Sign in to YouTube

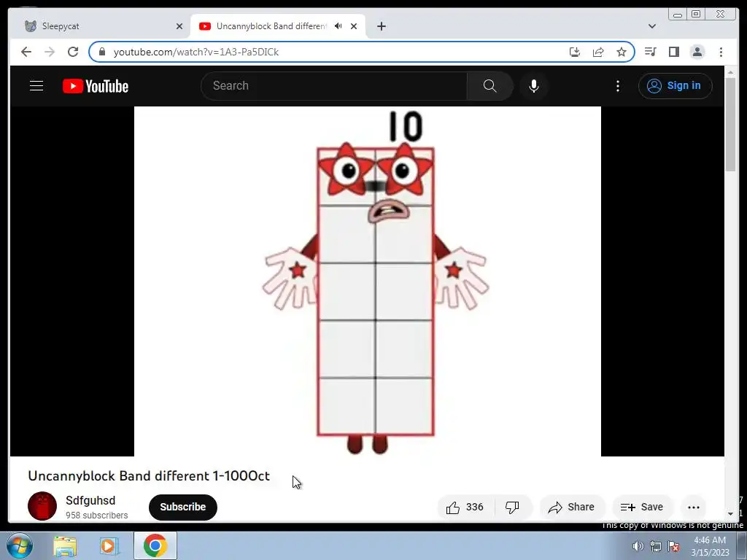click(x=675, y=86)
